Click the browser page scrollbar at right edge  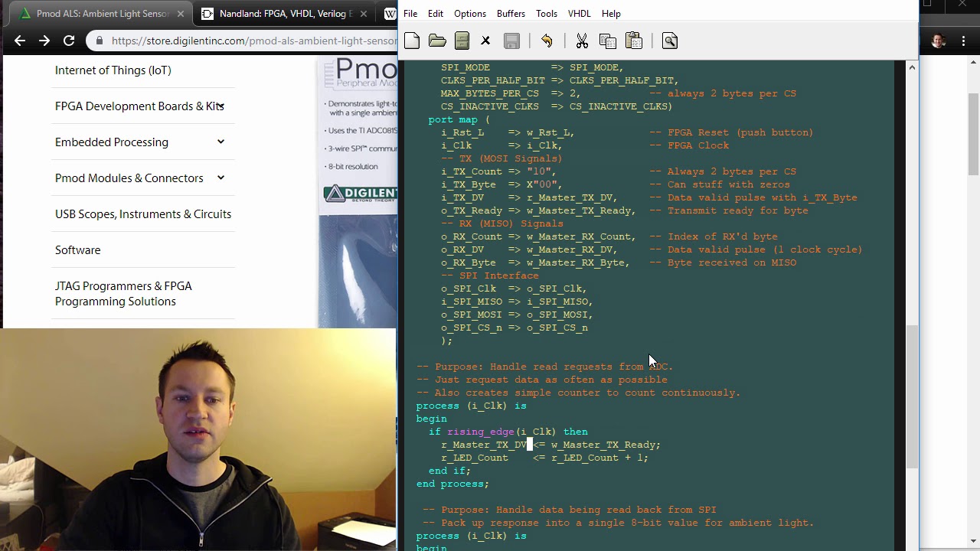tap(973, 134)
